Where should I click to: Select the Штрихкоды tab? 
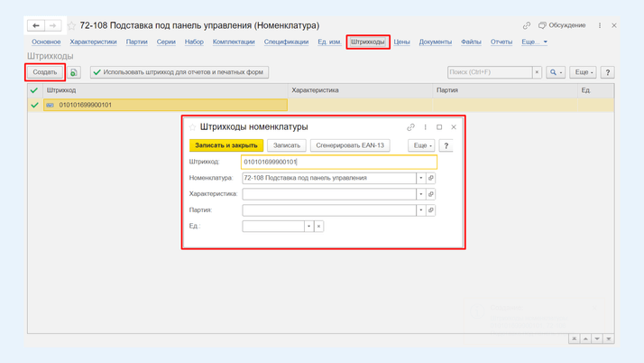368,42
